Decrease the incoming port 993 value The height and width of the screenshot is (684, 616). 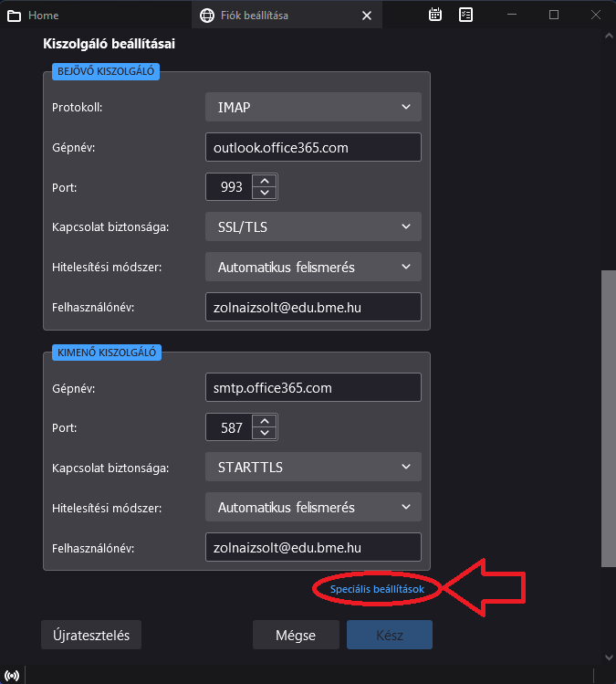264,193
